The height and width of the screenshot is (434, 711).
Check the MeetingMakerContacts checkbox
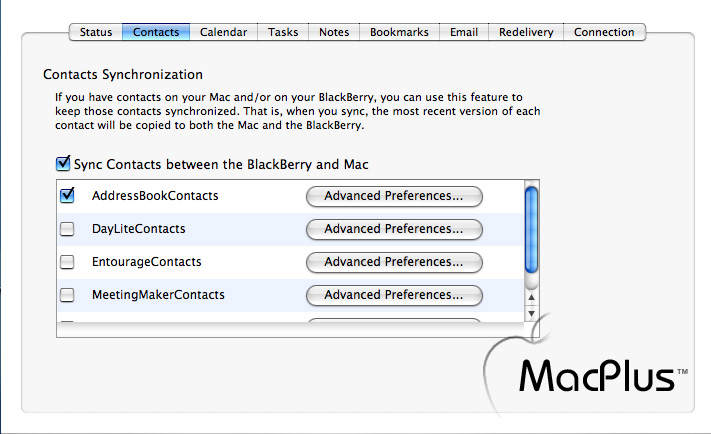pyautogui.click(x=67, y=295)
